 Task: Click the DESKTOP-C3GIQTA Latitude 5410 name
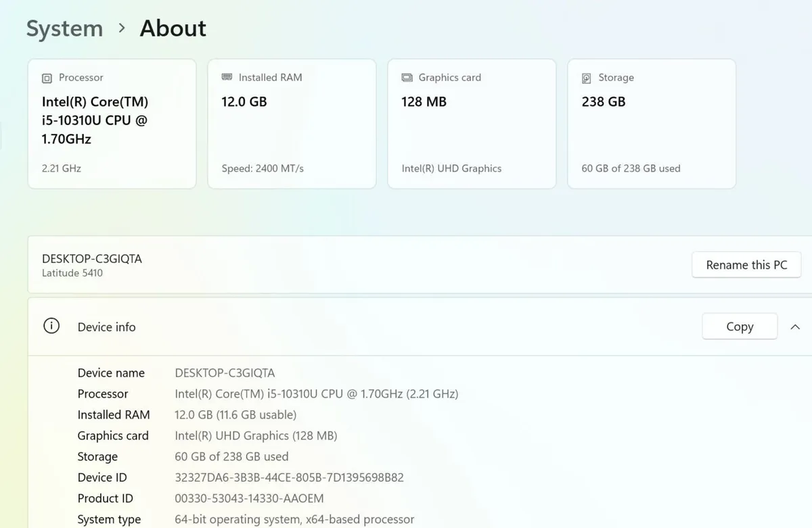pyautogui.click(x=92, y=265)
